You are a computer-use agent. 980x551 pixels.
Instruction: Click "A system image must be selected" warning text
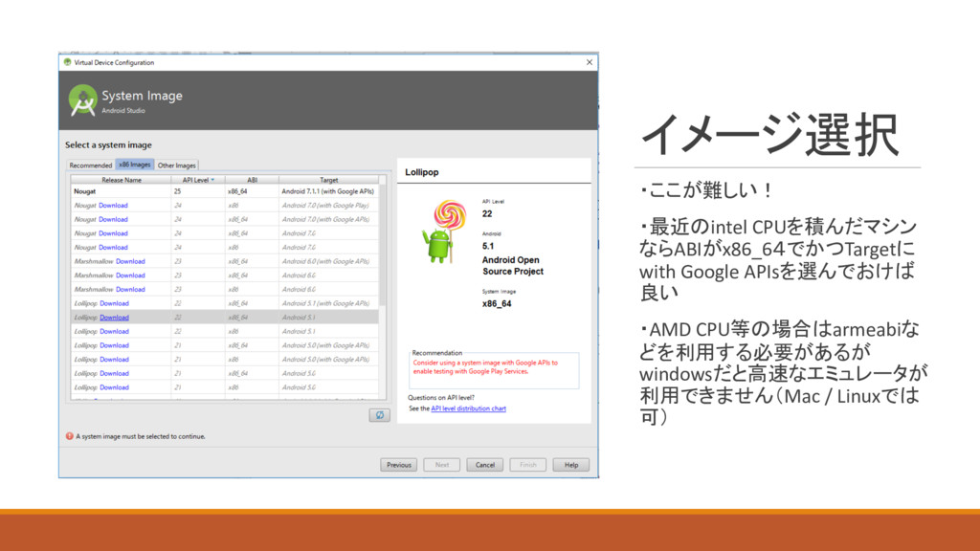(141, 436)
